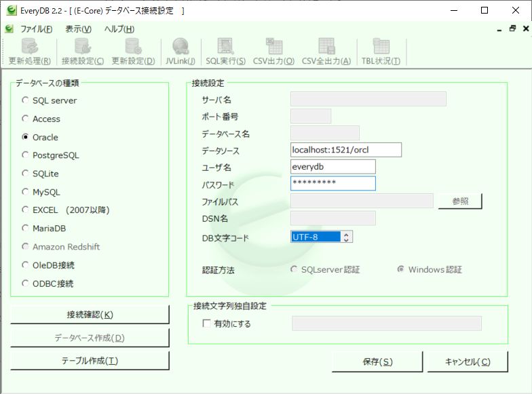Click the テーブル作成(T) button
Screen dimensions: 532x394
tap(90, 361)
